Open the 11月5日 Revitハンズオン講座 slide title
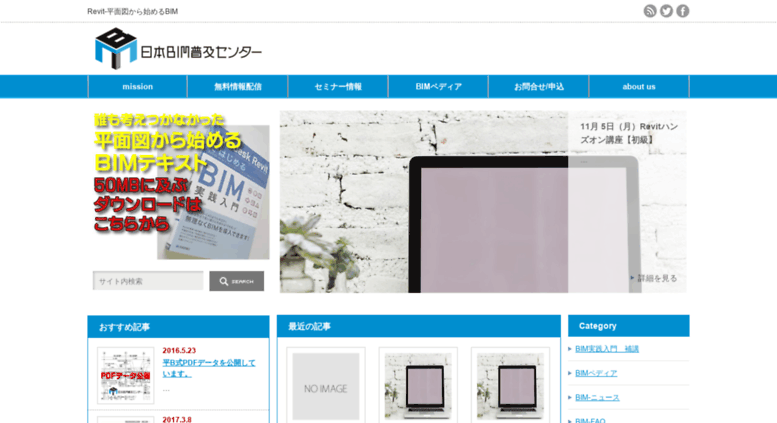 coord(629,133)
